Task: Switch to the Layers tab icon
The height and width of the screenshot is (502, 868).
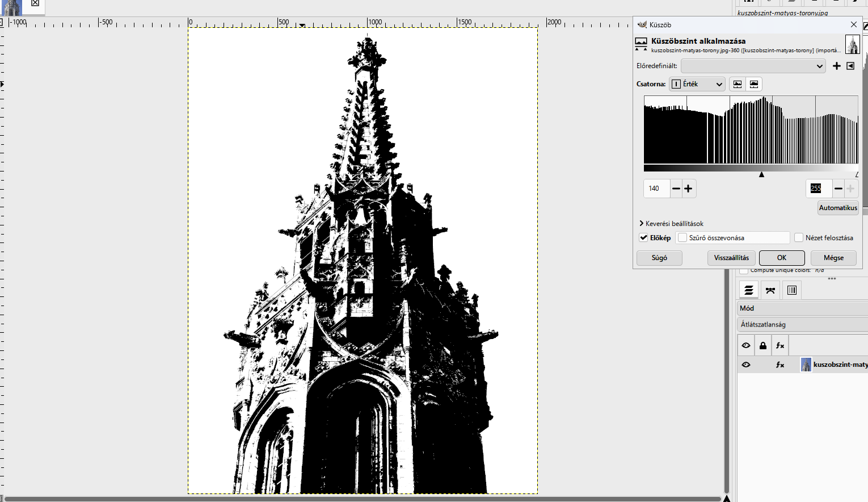Action: click(x=748, y=290)
